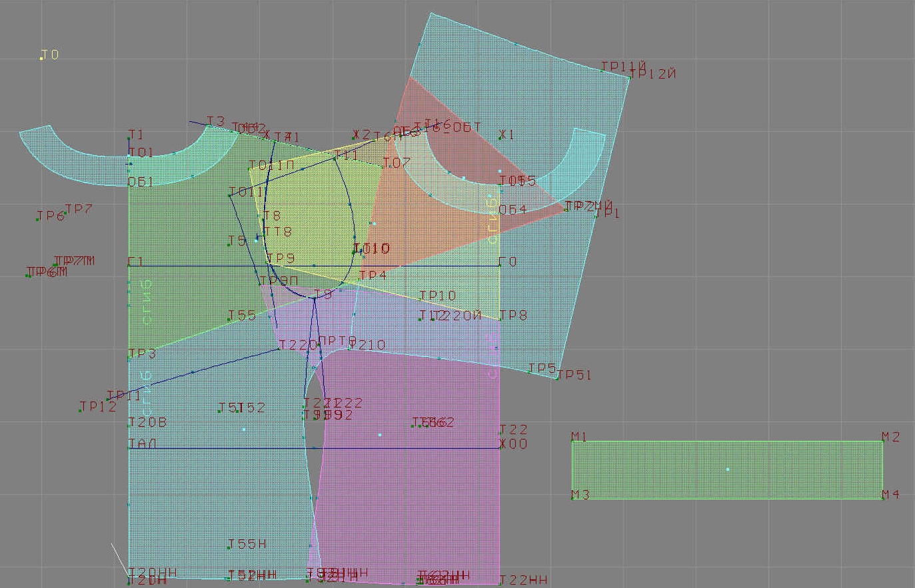
Task: Click point M3 at rectangle's lower left
Action: click(572, 498)
